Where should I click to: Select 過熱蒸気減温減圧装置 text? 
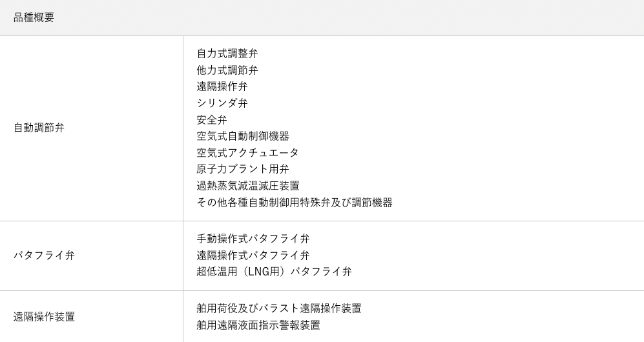point(248,186)
